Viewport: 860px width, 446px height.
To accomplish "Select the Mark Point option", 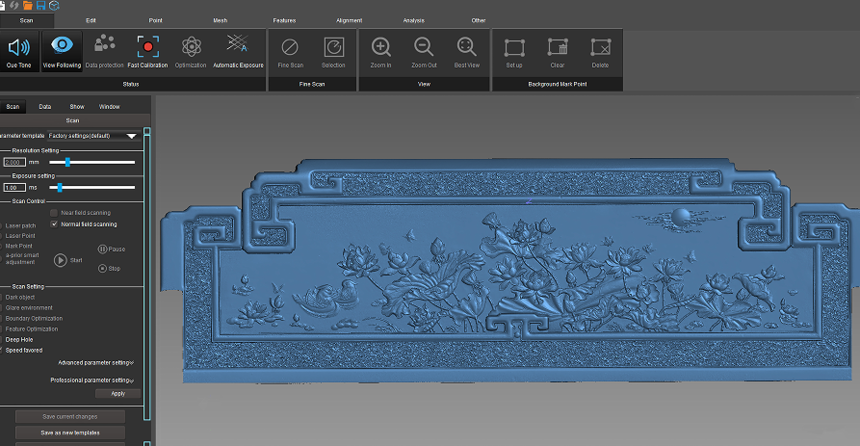I will [19, 246].
